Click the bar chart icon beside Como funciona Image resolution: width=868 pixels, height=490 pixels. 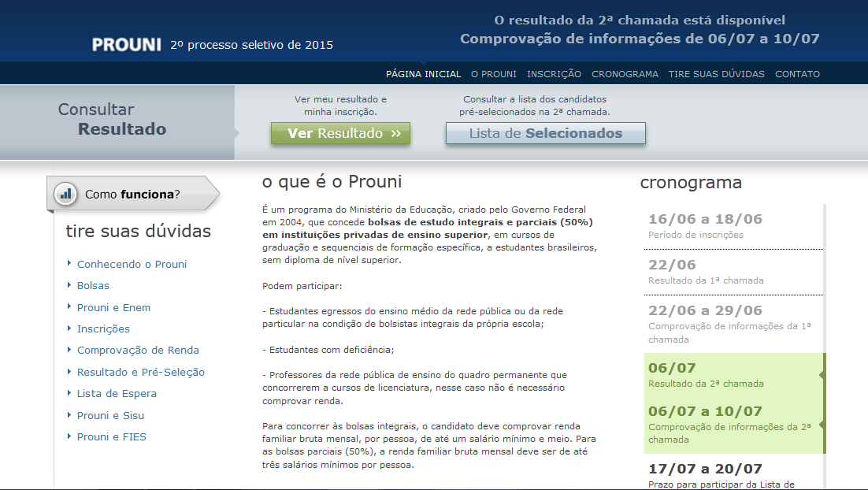[x=66, y=194]
